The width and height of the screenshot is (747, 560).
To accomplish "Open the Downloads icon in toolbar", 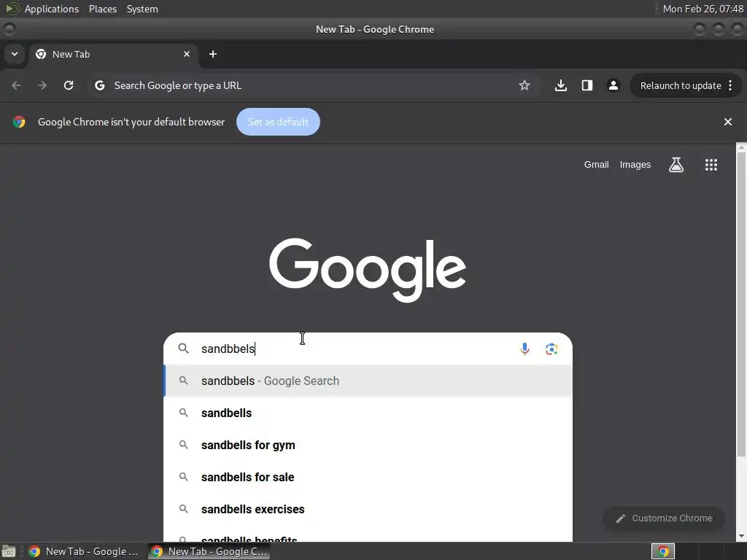I will tap(561, 86).
